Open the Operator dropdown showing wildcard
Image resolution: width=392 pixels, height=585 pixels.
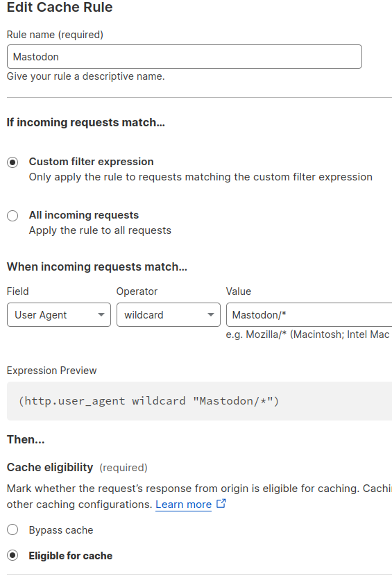coord(169,315)
